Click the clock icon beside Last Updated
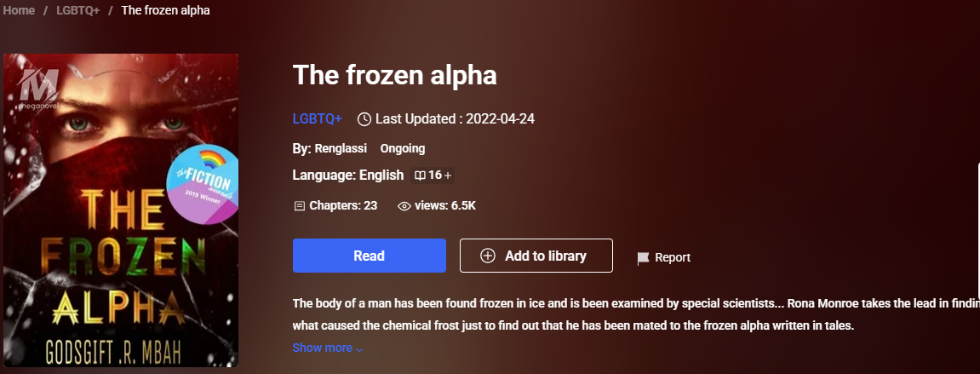Screen dimensions: 980x374 [364, 119]
